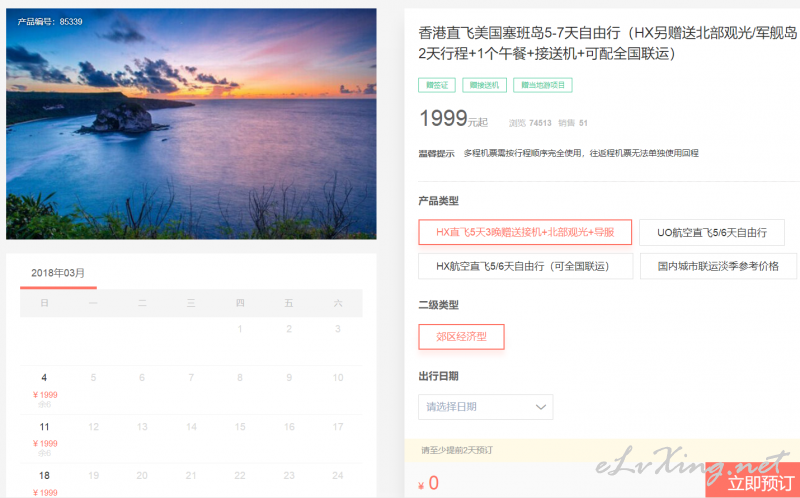Click the ¥1999 price under March 11

click(45, 443)
